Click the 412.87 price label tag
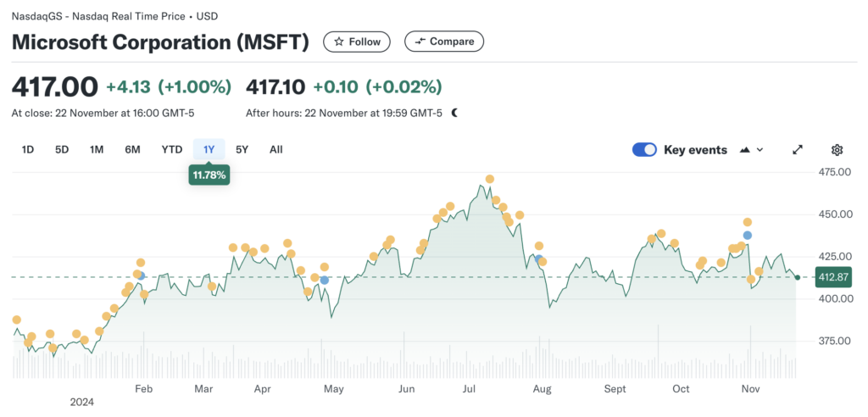Screen dimensions: 868x417 click(x=832, y=277)
